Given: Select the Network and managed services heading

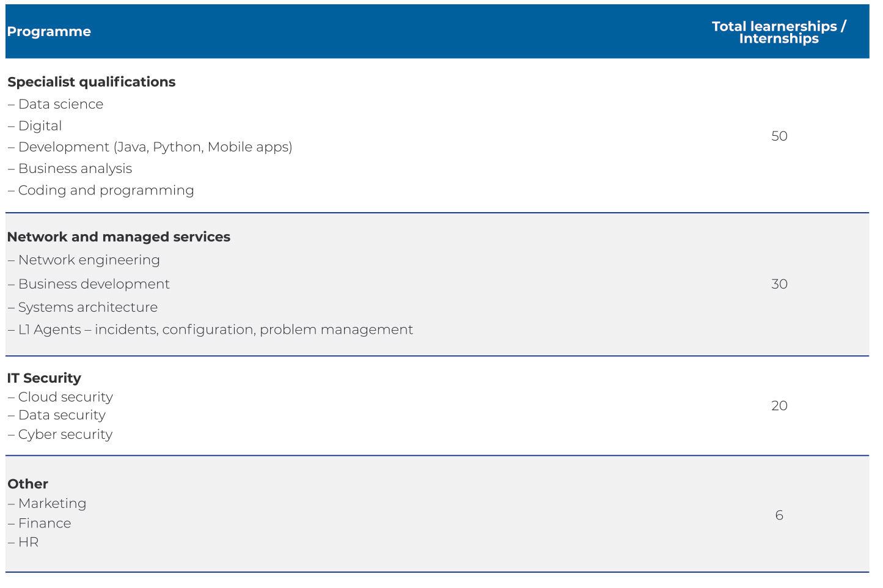Looking at the screenshot, I should (x=119, y=237).
